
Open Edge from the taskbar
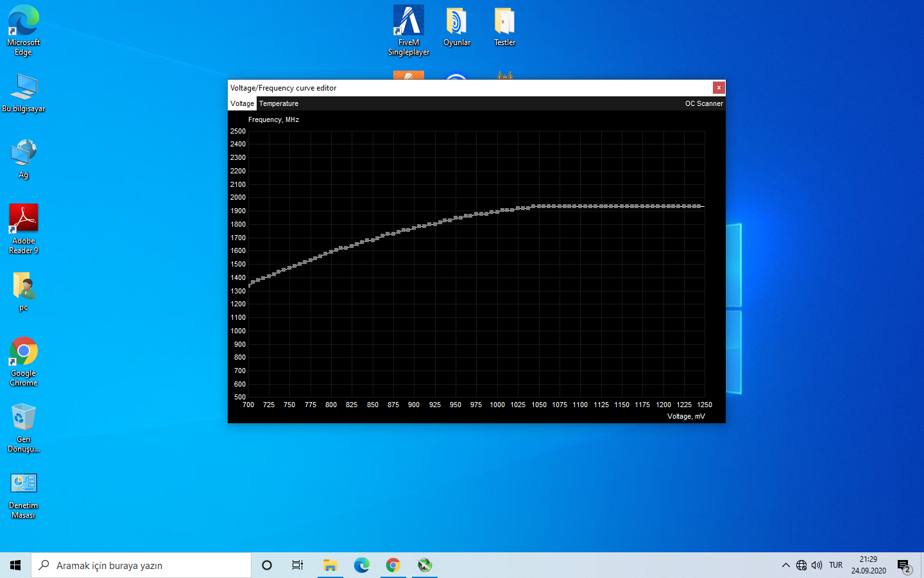(362, 565)
